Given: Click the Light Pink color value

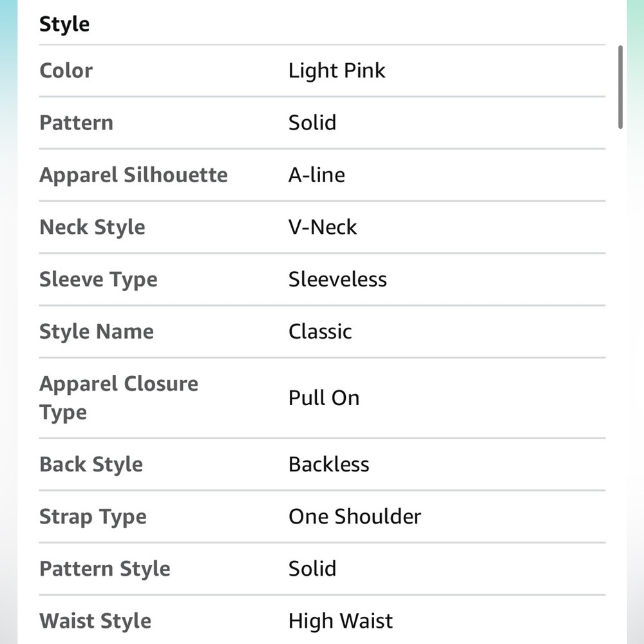Looking at the screenshot, I should click(337, 71).
